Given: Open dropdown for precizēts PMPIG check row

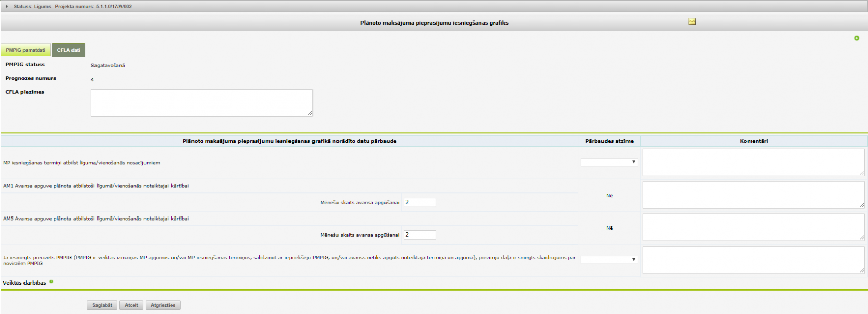Looking at the screenshot, I should tap(609, 260).
